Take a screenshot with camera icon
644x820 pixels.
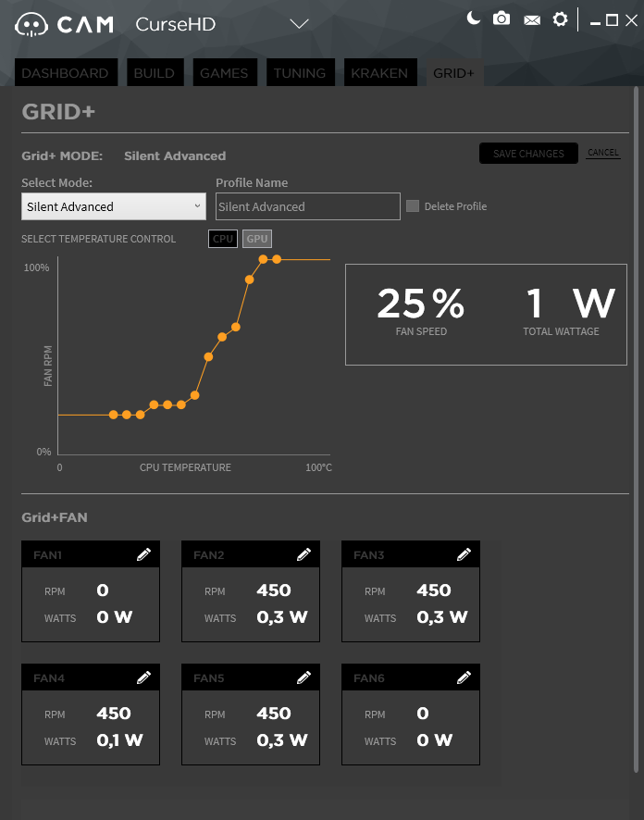(x=502, y=19)
